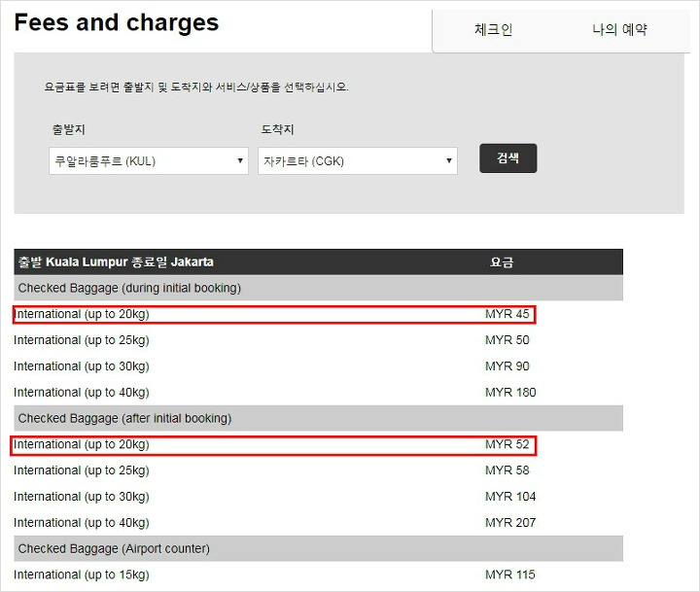
Task: Click the MYR 180 price
Action: coord(510,393)
